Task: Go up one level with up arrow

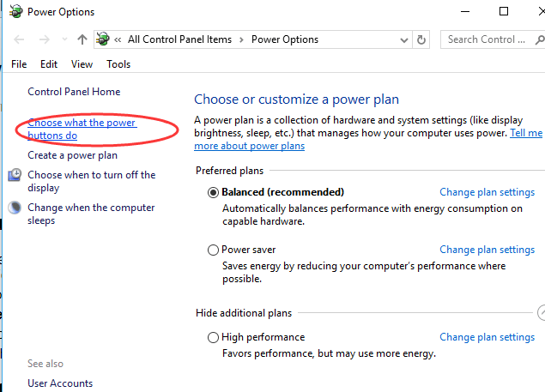Action: [x=82, y=39]
